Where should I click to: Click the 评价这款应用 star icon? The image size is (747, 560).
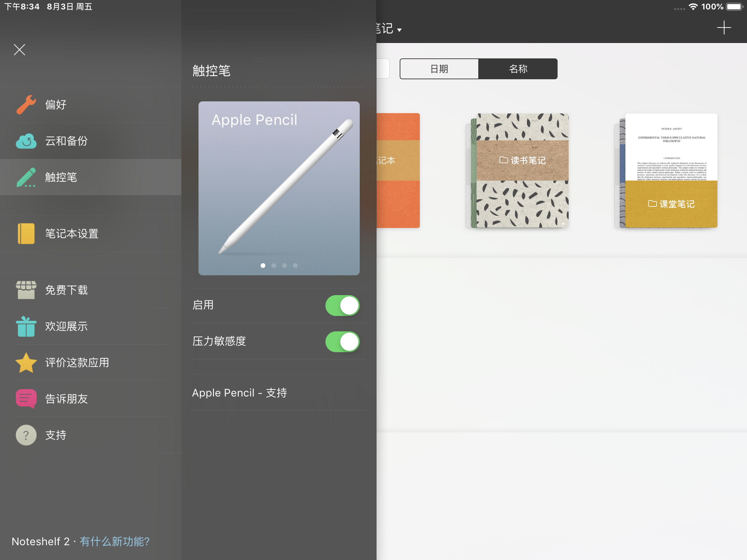26,363
